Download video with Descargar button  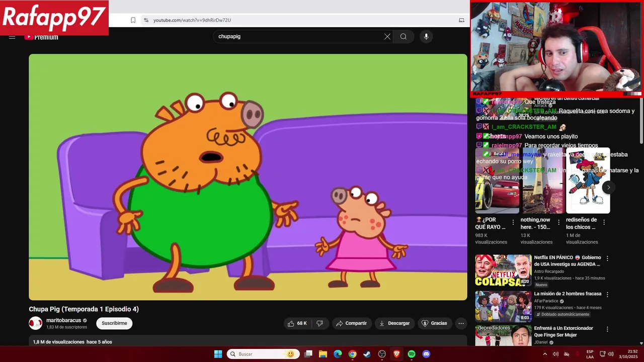pyautogui.click(x=394, y=323)
